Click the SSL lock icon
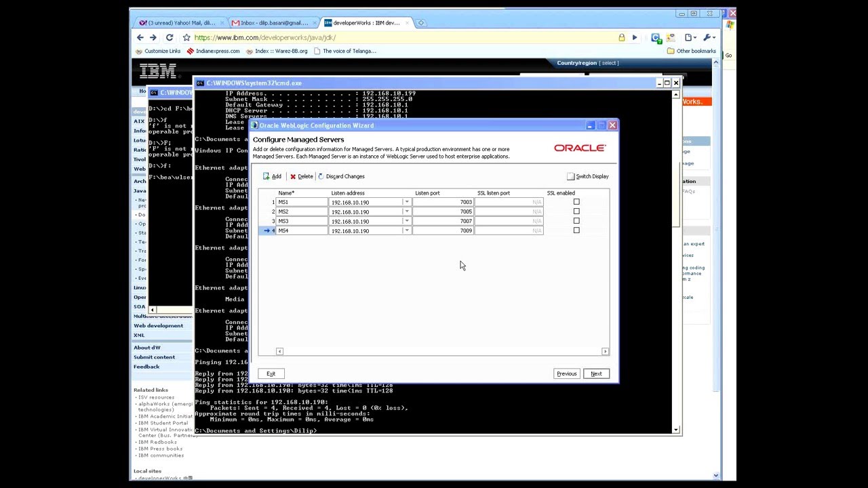The width and height of the screenshot is (868, 488). click(x=622, y=37)
